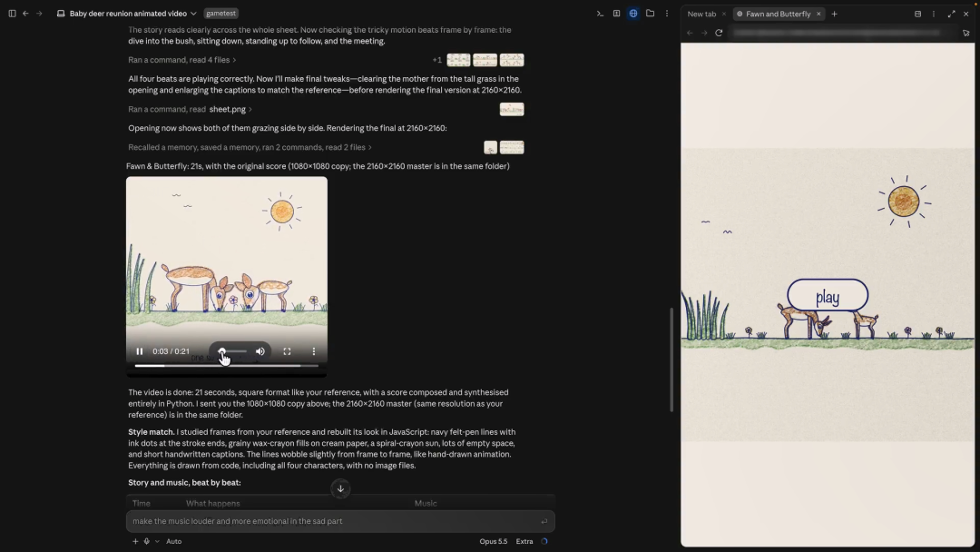
Task: Click the 'gametest' tag
Action: pos(220,13)
